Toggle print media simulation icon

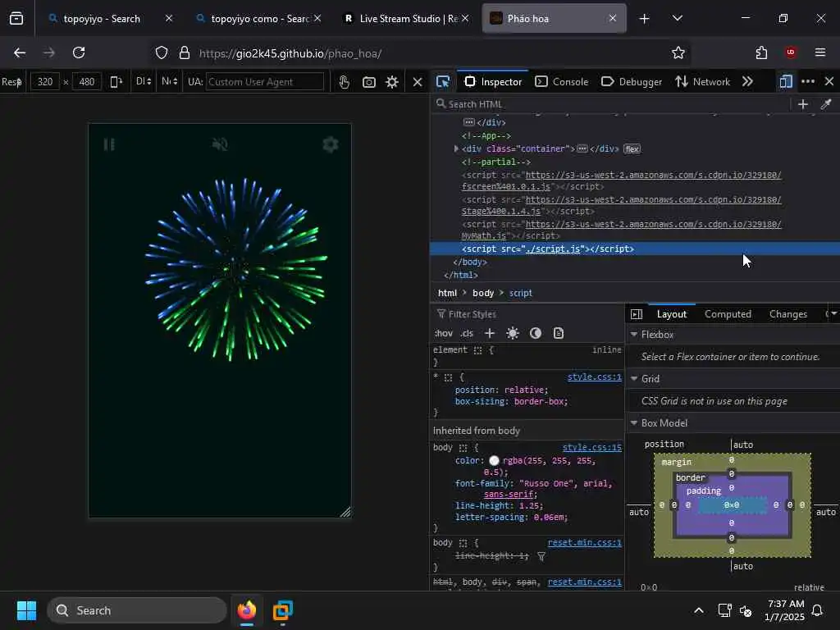tap(558, 333)
